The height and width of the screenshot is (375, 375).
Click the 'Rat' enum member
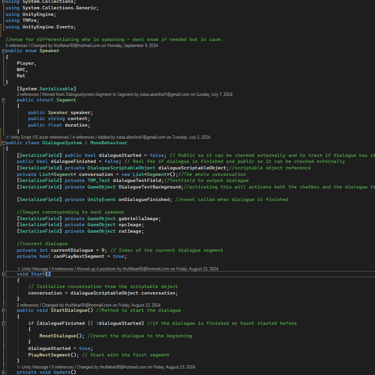(x=21, y=76)
